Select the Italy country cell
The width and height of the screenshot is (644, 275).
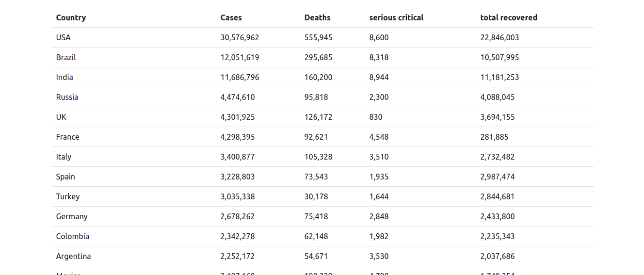pyautogui.click(x=64, y=157)
